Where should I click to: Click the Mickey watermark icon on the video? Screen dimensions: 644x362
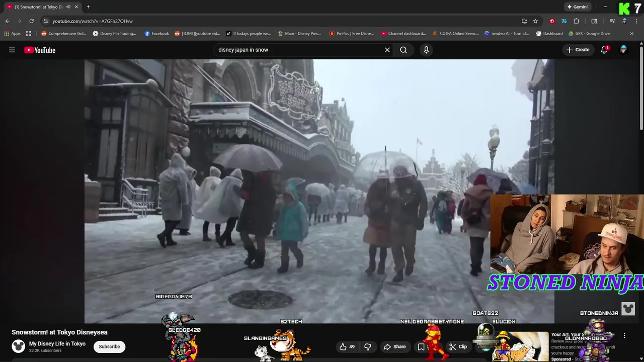pyautogui.click(x=628, y=308)
